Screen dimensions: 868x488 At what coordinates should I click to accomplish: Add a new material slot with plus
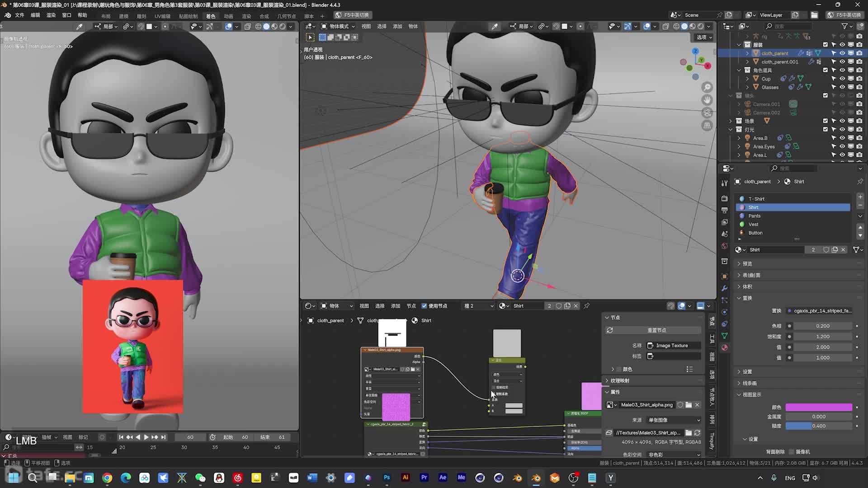pyautogui.click(x=860, y=197)
